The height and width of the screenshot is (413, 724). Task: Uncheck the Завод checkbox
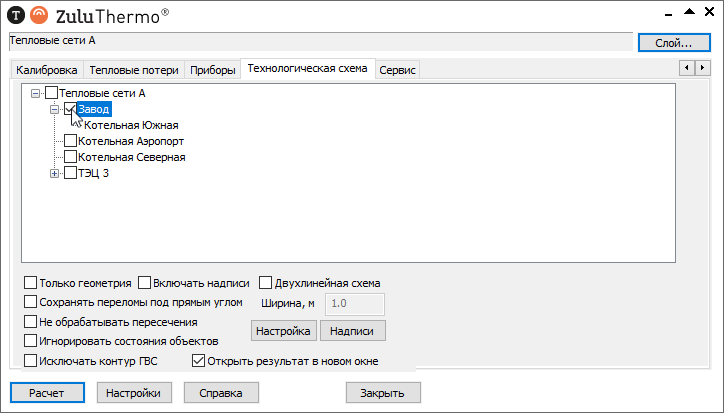click(x=70, y=109)
